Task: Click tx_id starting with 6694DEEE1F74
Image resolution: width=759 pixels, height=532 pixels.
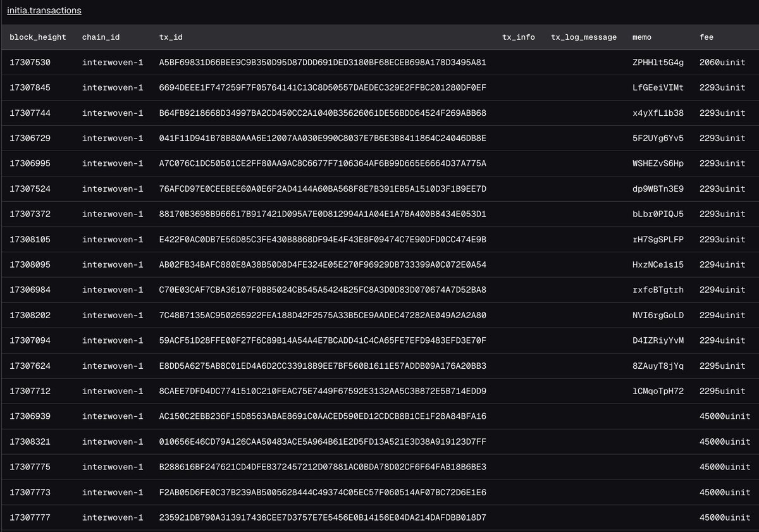Action: (x=323, y=88)
